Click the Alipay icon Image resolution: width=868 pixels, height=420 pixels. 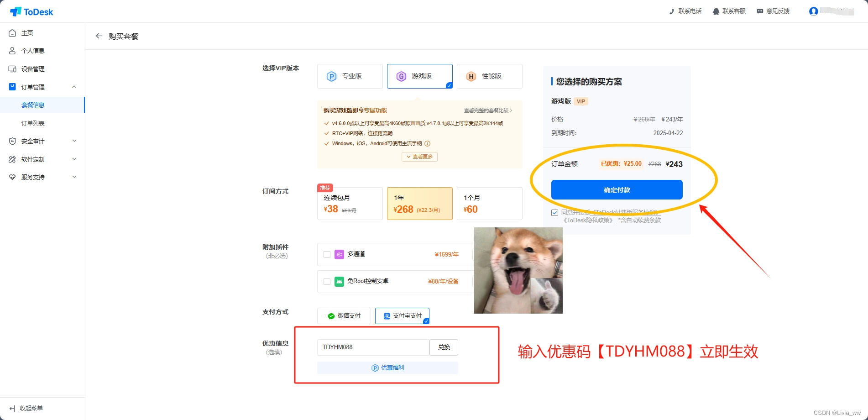click(387, 316)
